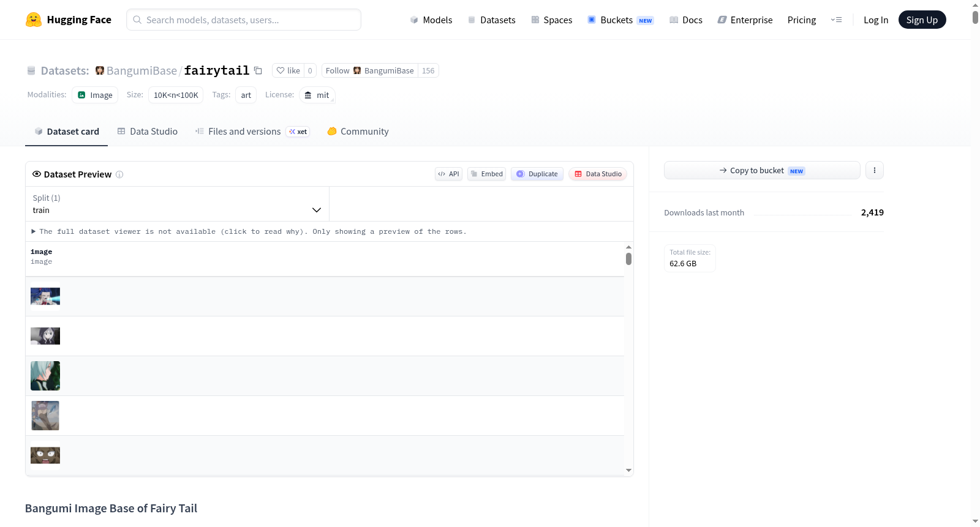Click the Duplicate button
Screen dimensions: 980x527
click(x=537, y=174)
